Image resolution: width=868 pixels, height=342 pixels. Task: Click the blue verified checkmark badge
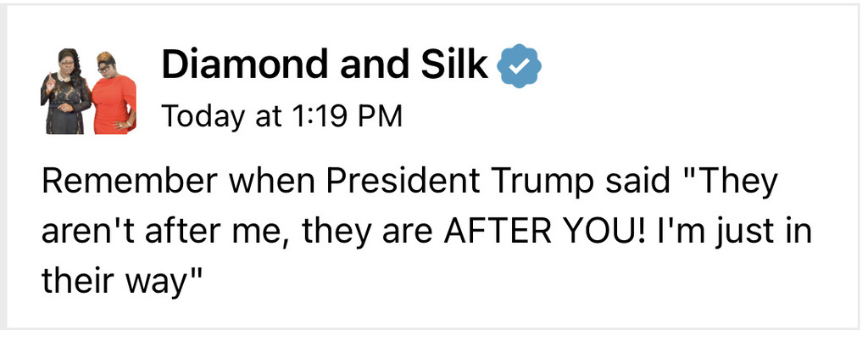click(x=519, y=67)
